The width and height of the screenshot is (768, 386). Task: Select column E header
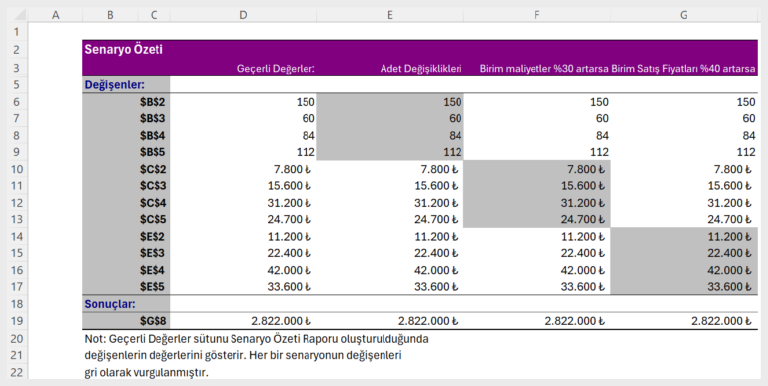tap(390, 15)
